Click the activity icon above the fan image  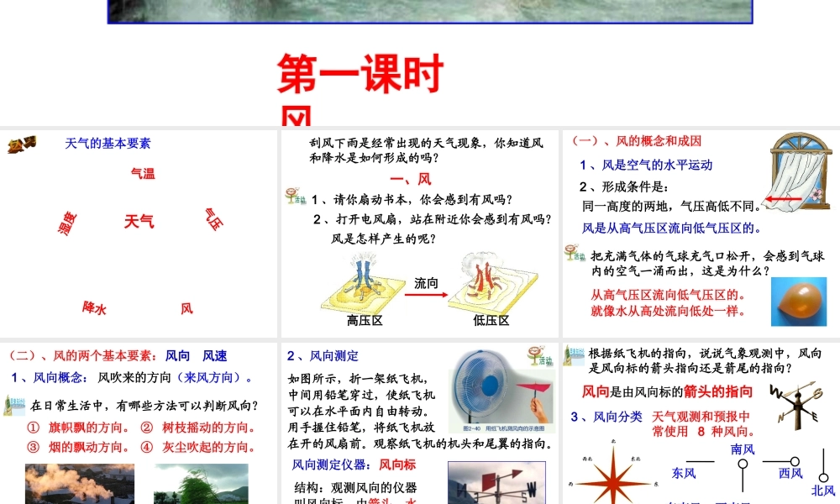point(539,355)
